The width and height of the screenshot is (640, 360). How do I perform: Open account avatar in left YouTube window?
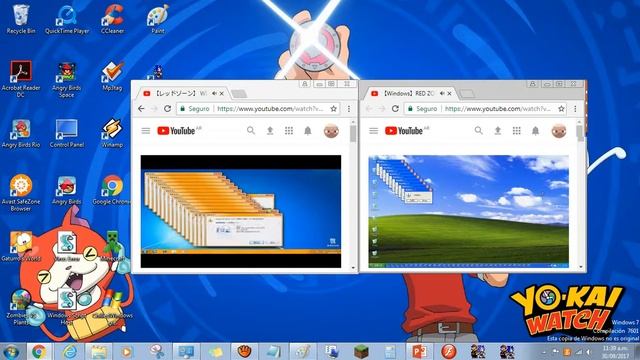click(331, 131)
